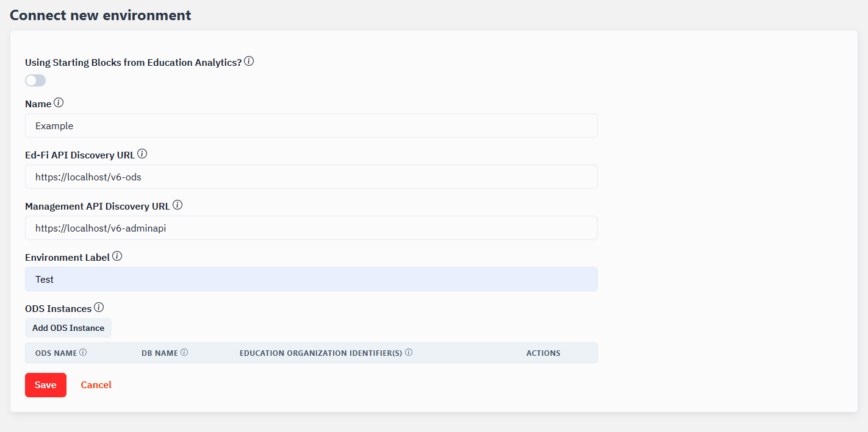This screenshot has width=868, height=432.
Task: Click the info icon beside Name label
Action: [x=59, y=103]
